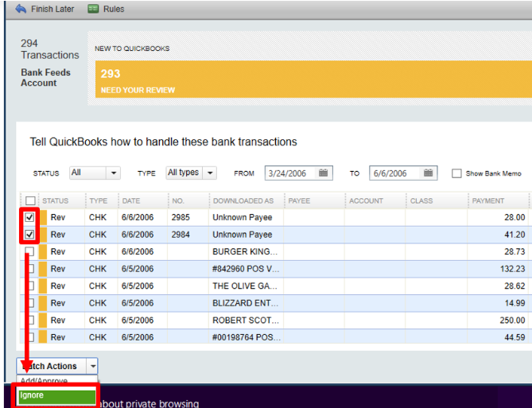Click payment amount 250.00
Image resolution: width=532 pixels, height=408 pixels.
tap(512, 320)
